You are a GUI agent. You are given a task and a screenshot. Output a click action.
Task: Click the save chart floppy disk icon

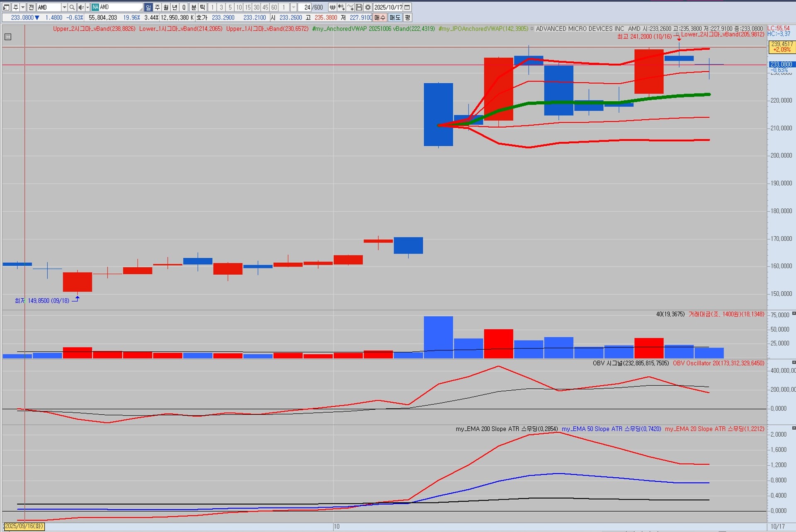pyautogui.click(x=359, y=7)
